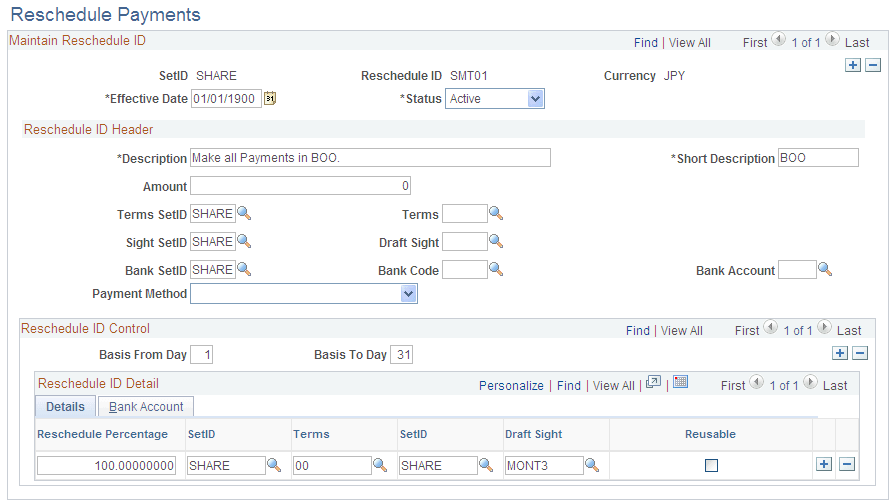
Task: Click the Bank Code input field
Action: [465, 269]
